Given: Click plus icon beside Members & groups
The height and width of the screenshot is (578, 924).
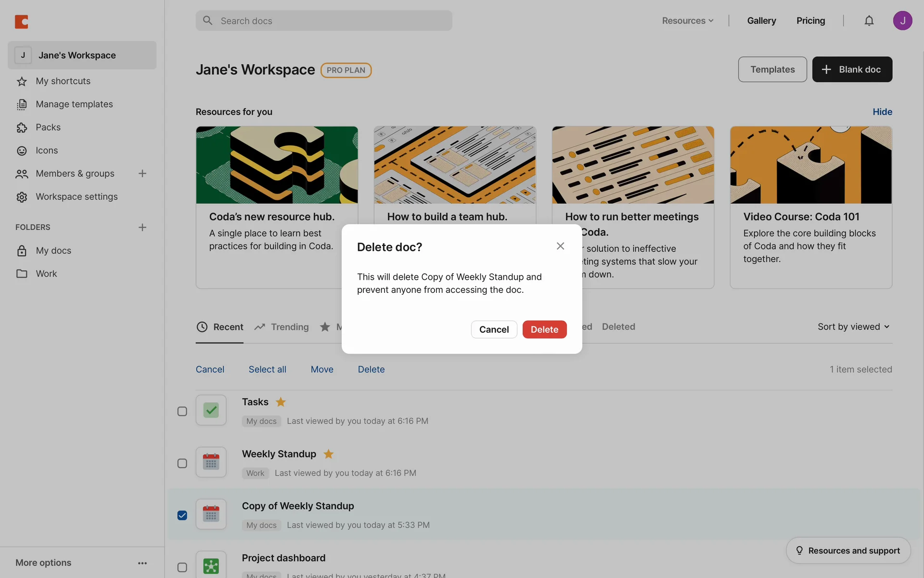Looking at the screenshot, I should coord(142,173).
